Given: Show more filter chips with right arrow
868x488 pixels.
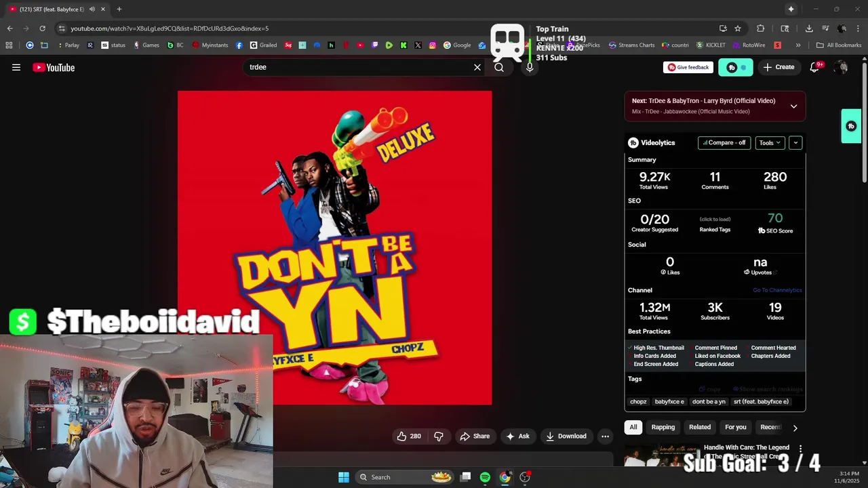Looking at the screenshot, I should (x=795, y=428).
